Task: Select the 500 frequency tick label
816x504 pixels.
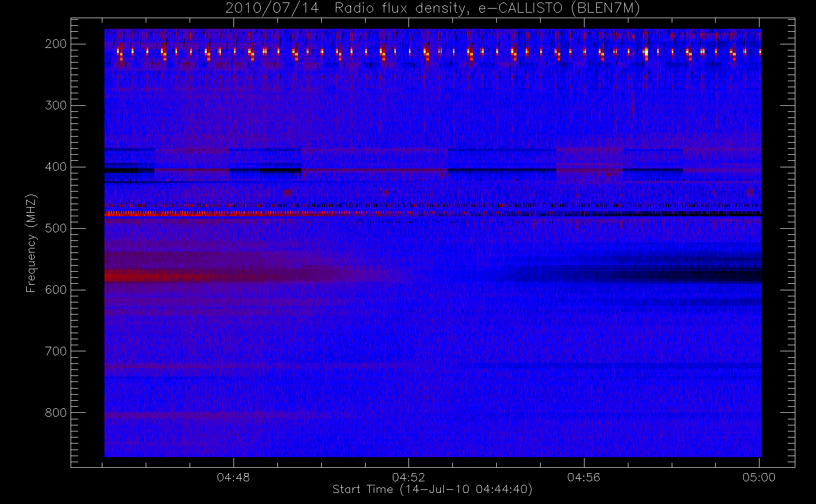Action: (x=56, y=228)
